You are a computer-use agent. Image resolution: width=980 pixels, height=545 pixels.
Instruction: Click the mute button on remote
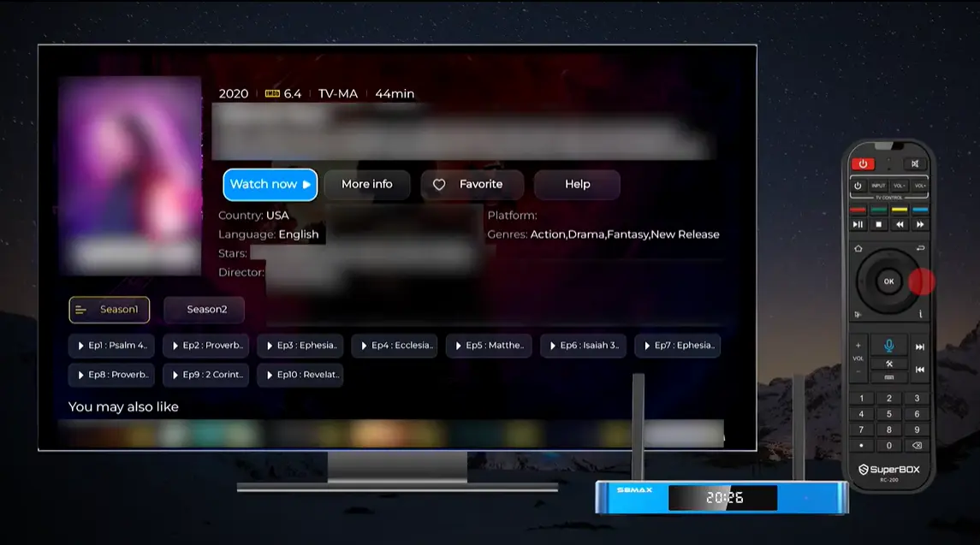pos(915,163)
